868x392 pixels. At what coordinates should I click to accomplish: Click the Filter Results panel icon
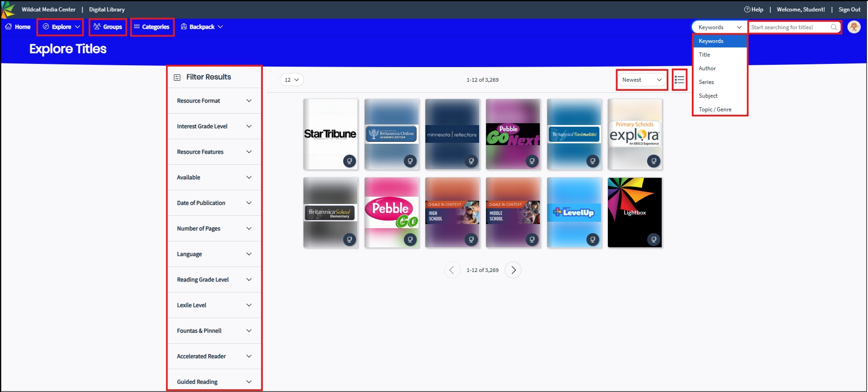pyautogui.click(x=177, y=77)
